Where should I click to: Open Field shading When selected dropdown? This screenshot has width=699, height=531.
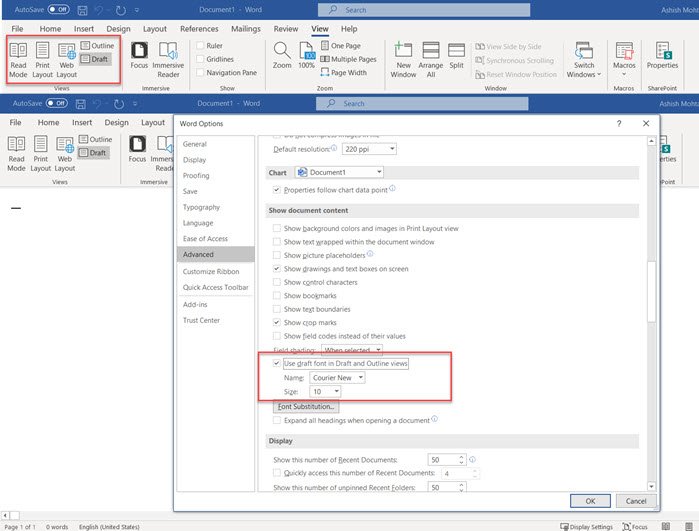[x=352, y=350]
